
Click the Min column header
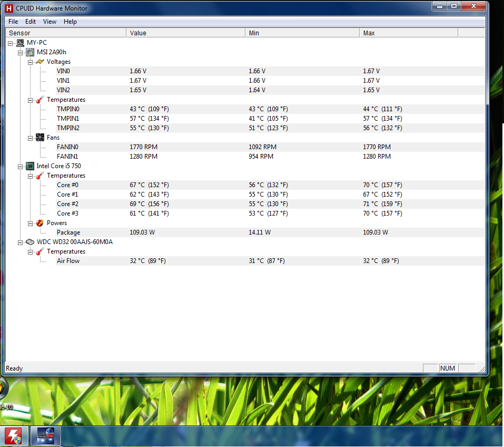pos(302,33)
